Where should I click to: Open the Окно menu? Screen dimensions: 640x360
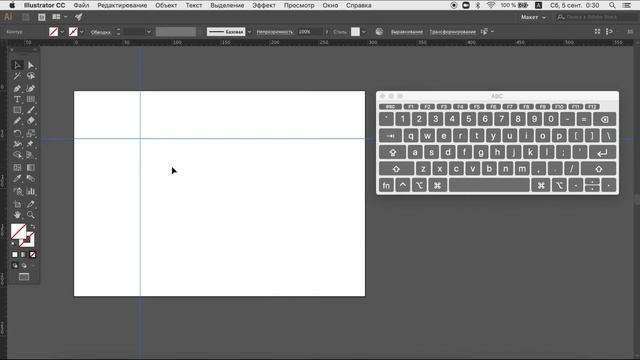(330, 5)
